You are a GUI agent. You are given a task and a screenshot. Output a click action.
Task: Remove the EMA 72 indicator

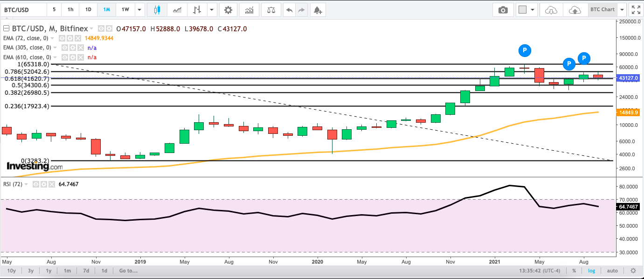tap(78, 38)
